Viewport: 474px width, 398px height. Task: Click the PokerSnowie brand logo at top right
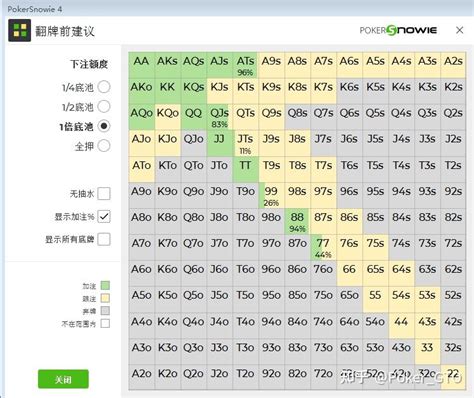pos(398,30)
